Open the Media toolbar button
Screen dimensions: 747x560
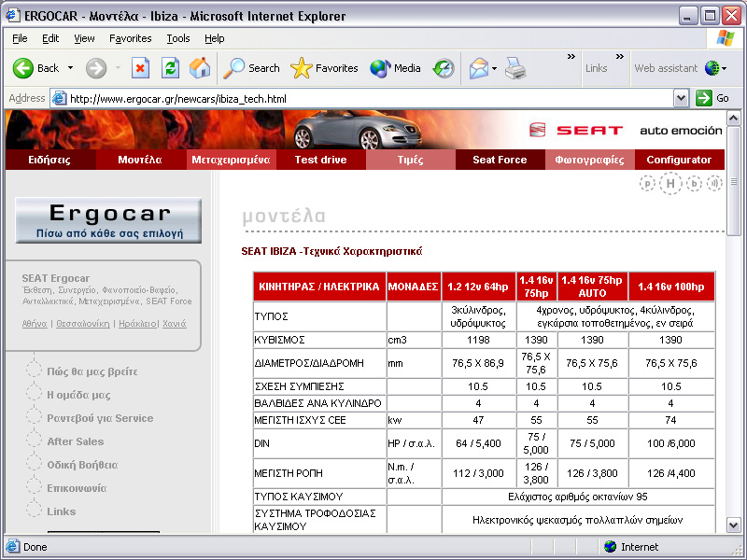coord(395,68)
